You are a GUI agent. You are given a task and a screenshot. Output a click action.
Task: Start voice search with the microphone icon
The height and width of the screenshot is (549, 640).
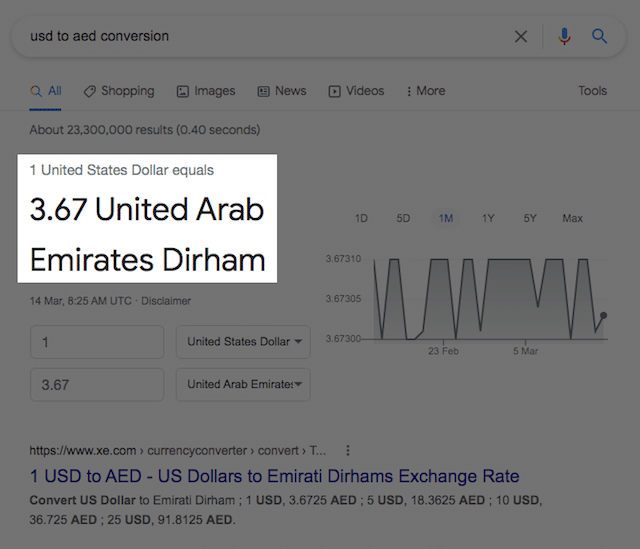pyautogui.click(x=564, y=36)
